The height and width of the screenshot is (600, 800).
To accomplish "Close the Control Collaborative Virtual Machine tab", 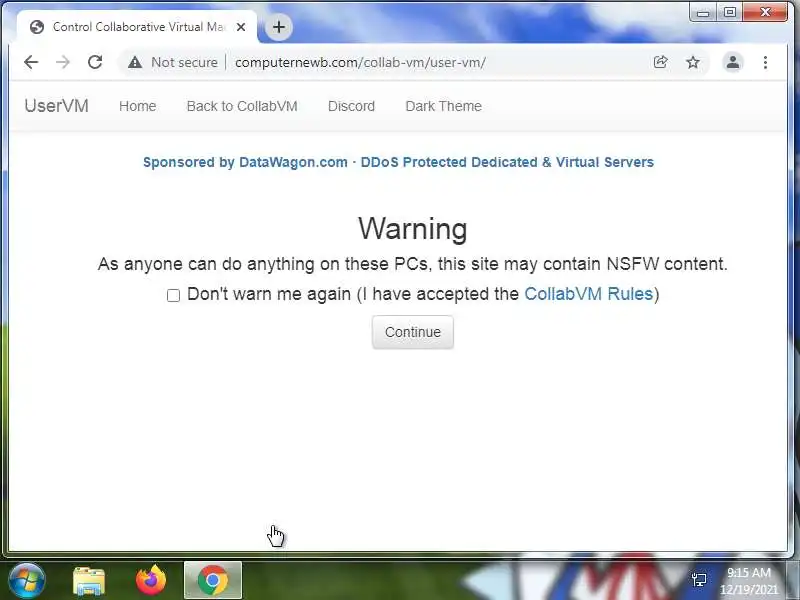I will pos(241,27).
